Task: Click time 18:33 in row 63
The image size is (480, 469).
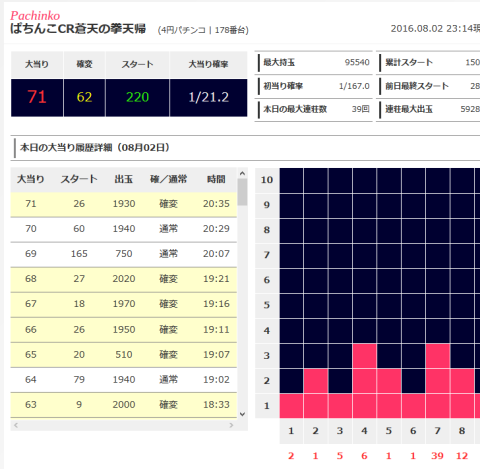Action: coord(216,404)
